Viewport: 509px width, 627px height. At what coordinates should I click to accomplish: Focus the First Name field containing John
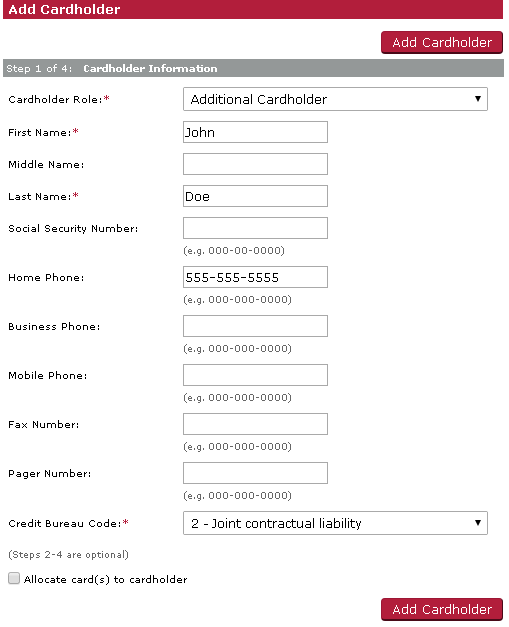[x=255, y=132]
